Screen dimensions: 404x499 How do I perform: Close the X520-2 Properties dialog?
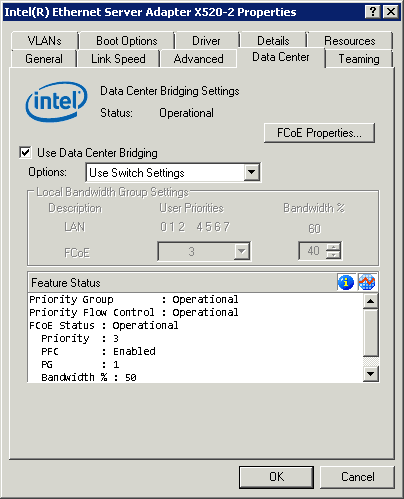[391, 12]
